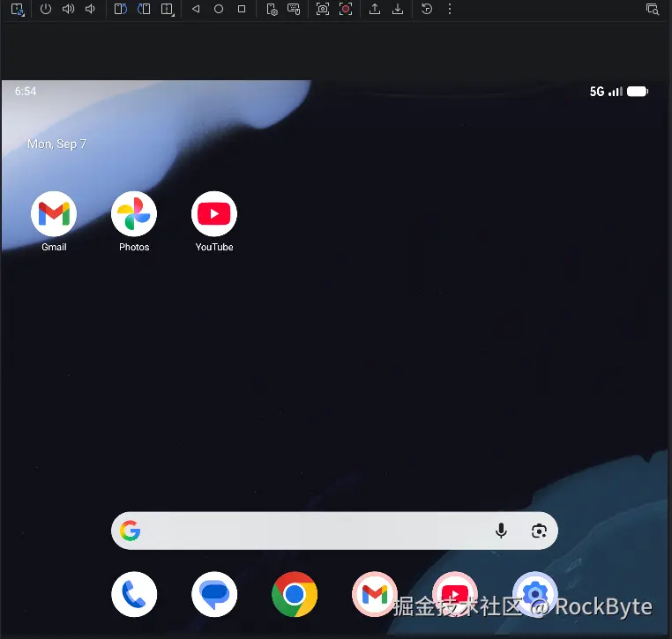Click the emulator Back triangle button
The height and width of the screenshot is (639, 672).
pos(196,9)
